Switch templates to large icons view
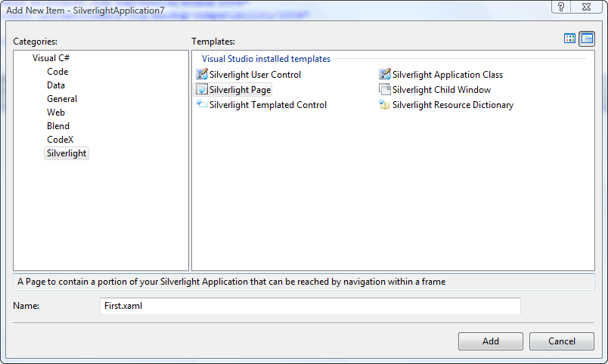This screenshot has width=608, height=364. click(569, 39)
